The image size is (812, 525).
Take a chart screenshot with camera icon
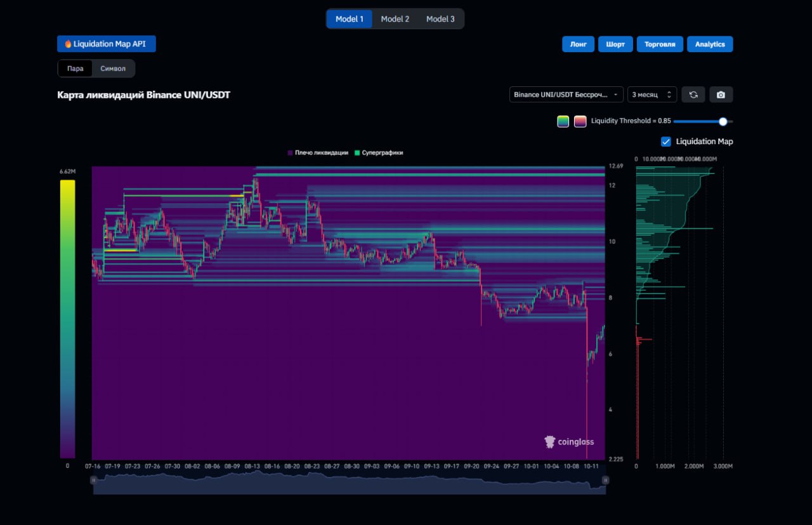[x=721, y=95]
